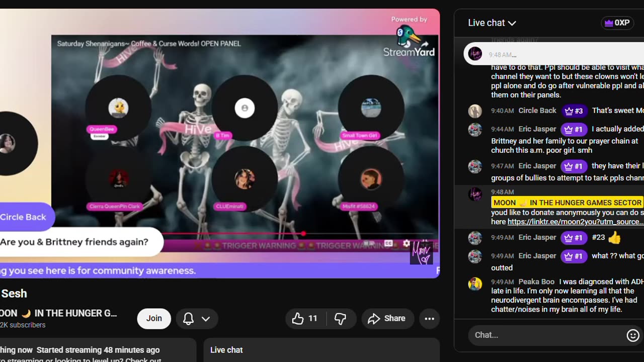This screenshot has width=644, height=362.
Task: Click the 9:40 AM timestamp in chat
Action: coord(502,111)
